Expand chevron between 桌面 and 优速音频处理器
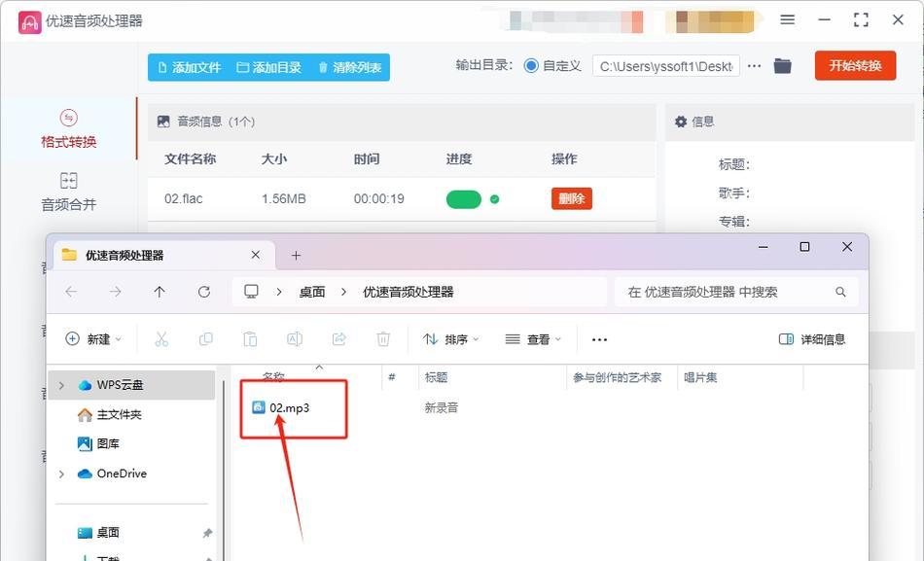924x561 pixels. tap(343, 292)
